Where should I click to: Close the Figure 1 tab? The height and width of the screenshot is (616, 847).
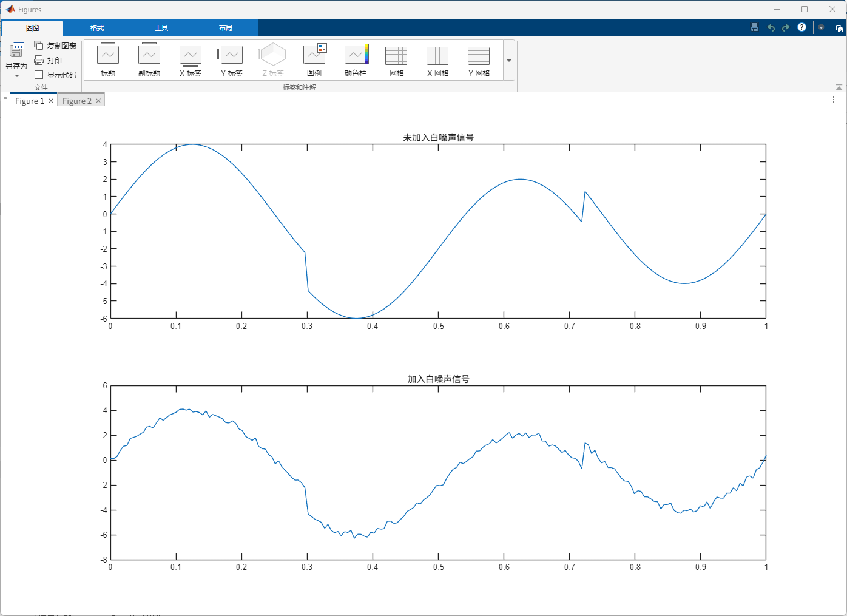tap(51, 101)
